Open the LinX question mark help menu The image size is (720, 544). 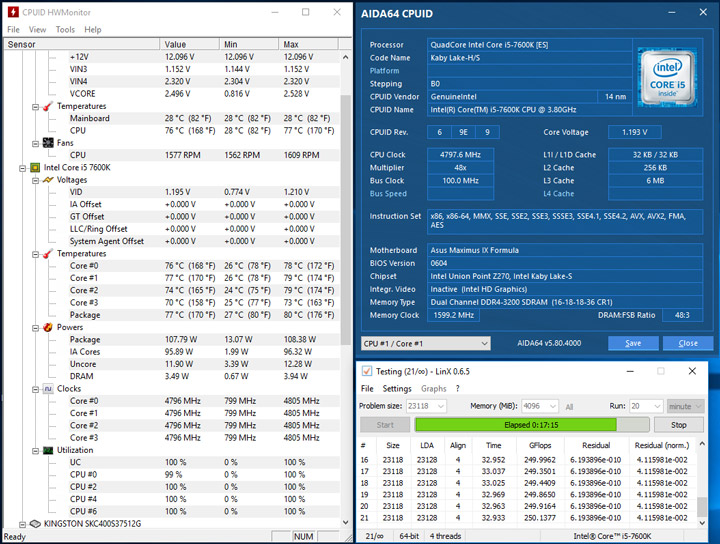coord(457,388)
